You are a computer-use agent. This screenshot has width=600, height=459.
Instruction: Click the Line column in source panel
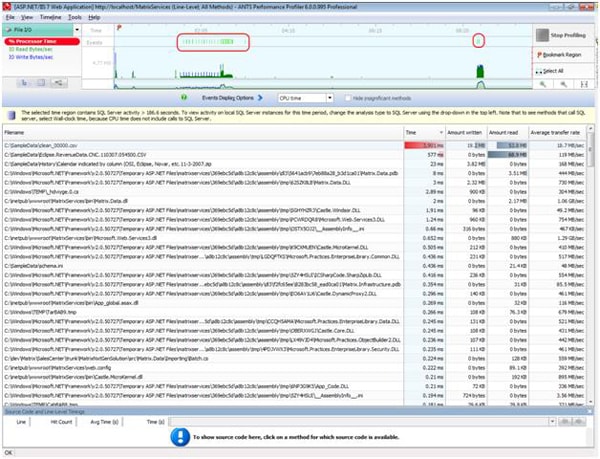pyautogui.click(x=21, y=422)
